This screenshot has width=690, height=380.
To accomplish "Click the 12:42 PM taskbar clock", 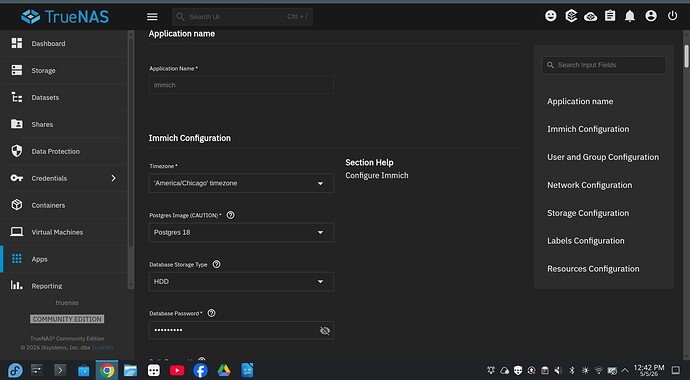I will pyautogui.click(x=649, y=370).
